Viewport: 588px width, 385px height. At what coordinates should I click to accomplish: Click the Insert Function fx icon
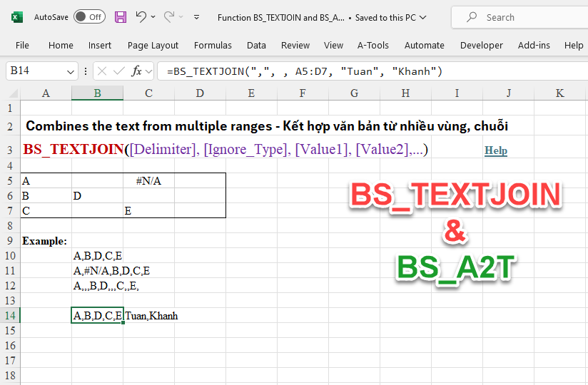pos(137,71)
